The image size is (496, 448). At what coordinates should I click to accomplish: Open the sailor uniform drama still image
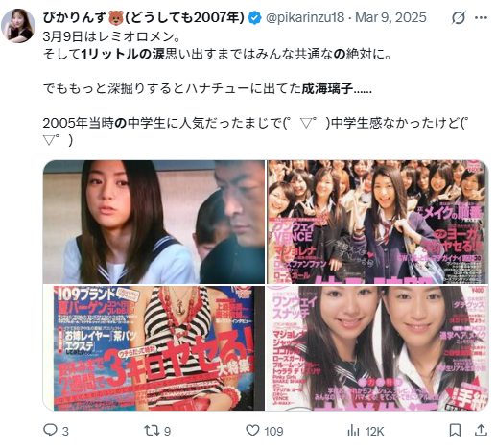pos(154,222)
